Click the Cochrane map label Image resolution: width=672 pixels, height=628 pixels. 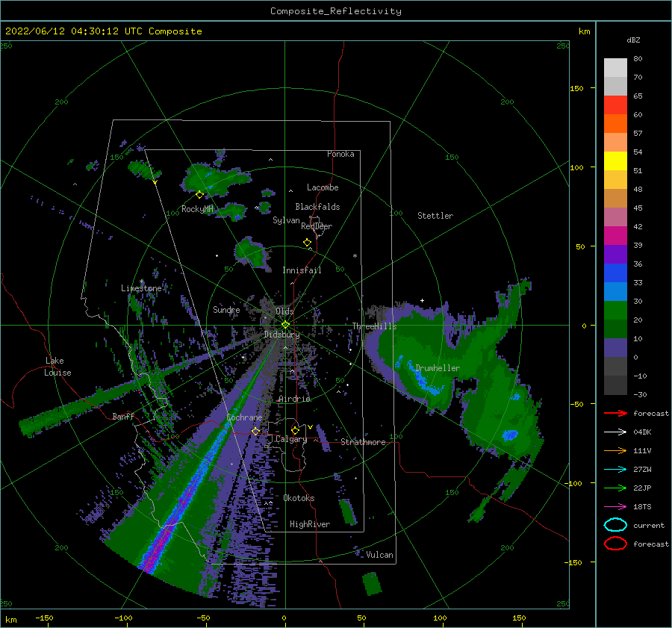[x=244, y=417]
